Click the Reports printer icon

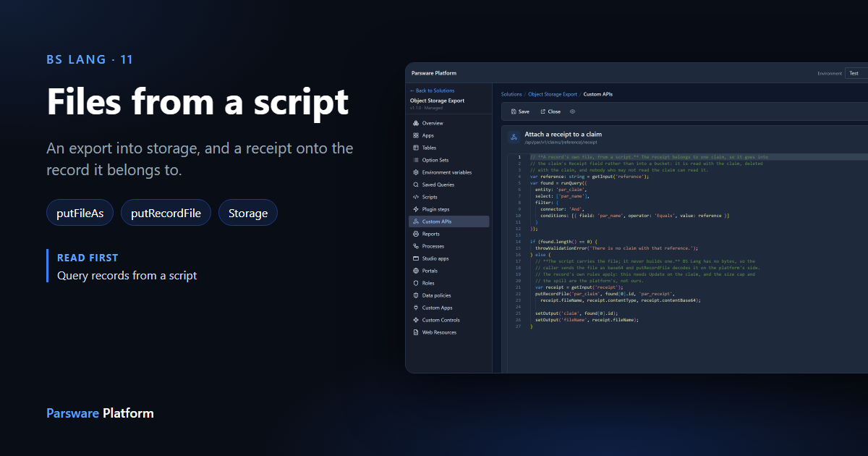coord(415,234)
